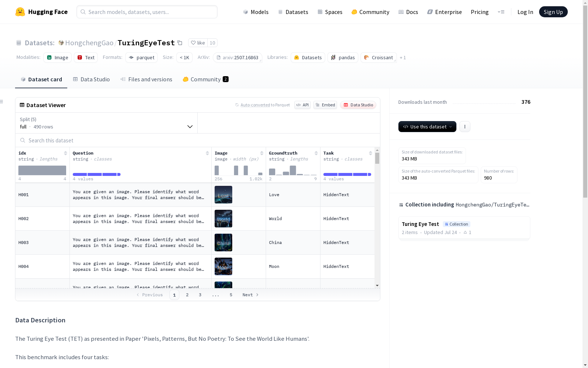Image resolution: width=588 pixels, height=368 pixels.
Task: Click the Next page button
Action: tap(251, 295)
